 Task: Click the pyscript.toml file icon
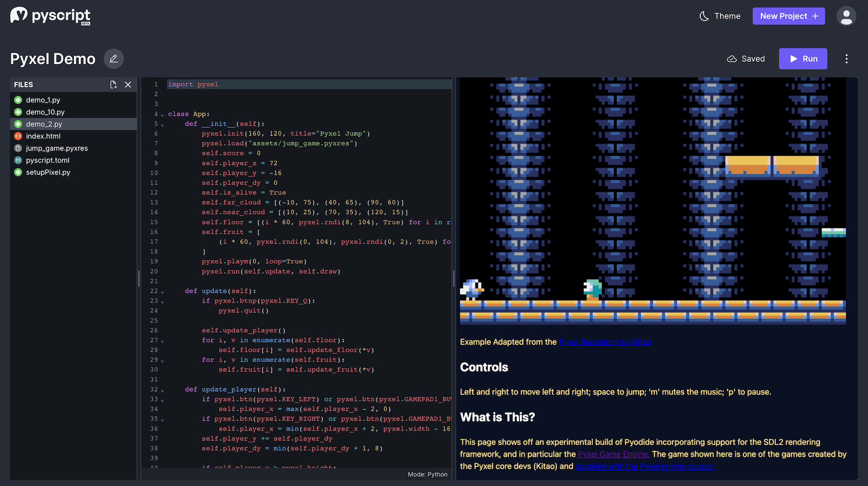(x=18, y=160)
